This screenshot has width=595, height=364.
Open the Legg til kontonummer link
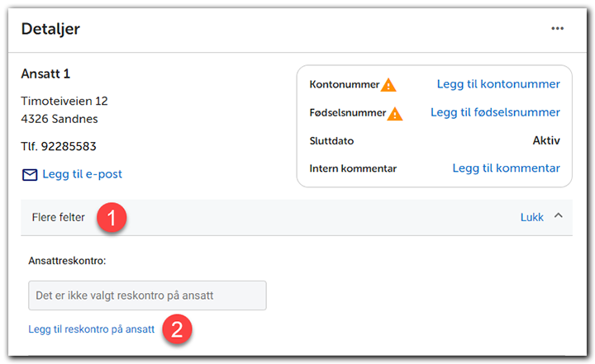497,84
